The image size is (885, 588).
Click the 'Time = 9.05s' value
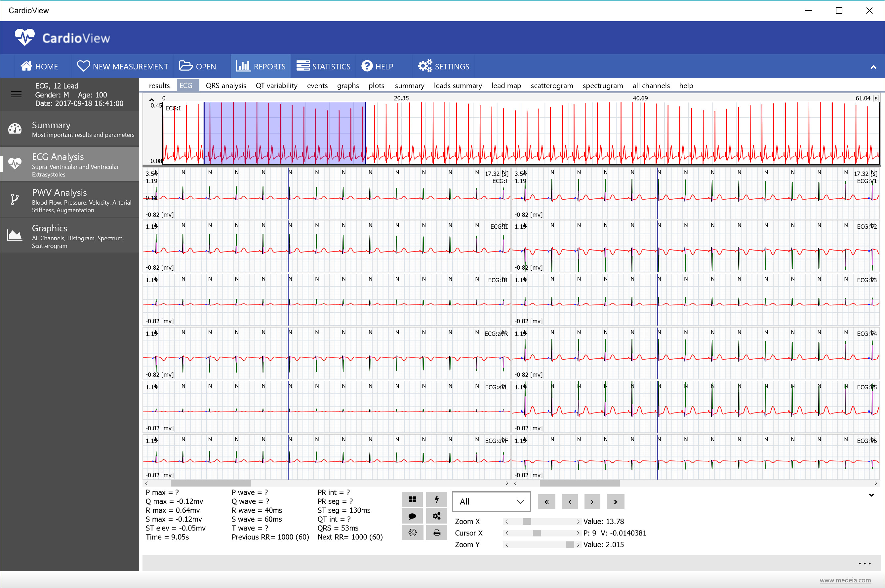[x=167, y=537]
